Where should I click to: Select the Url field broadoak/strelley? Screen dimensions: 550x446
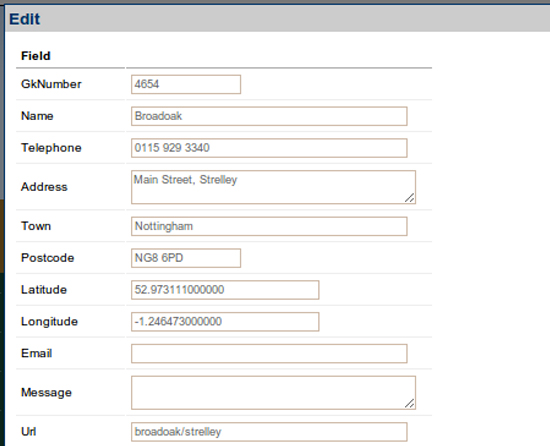269,432
